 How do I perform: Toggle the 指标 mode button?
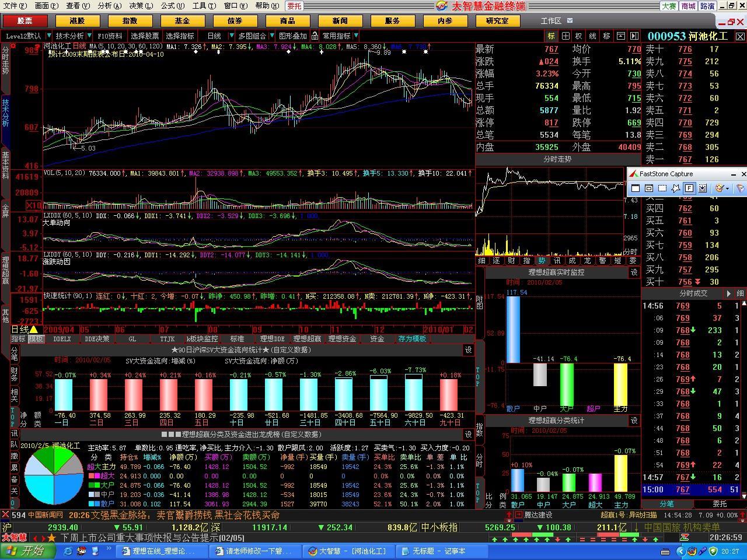[x=19, y=339]
